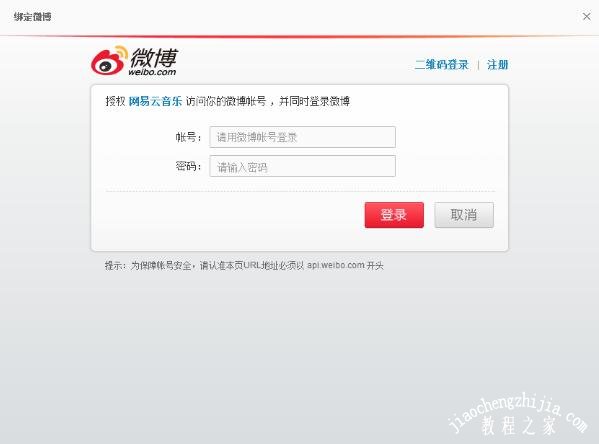The width and height of the screenshot is (599, 444).
Task: Open the 二维码登录 QR login link
Action: click(442, 65)
